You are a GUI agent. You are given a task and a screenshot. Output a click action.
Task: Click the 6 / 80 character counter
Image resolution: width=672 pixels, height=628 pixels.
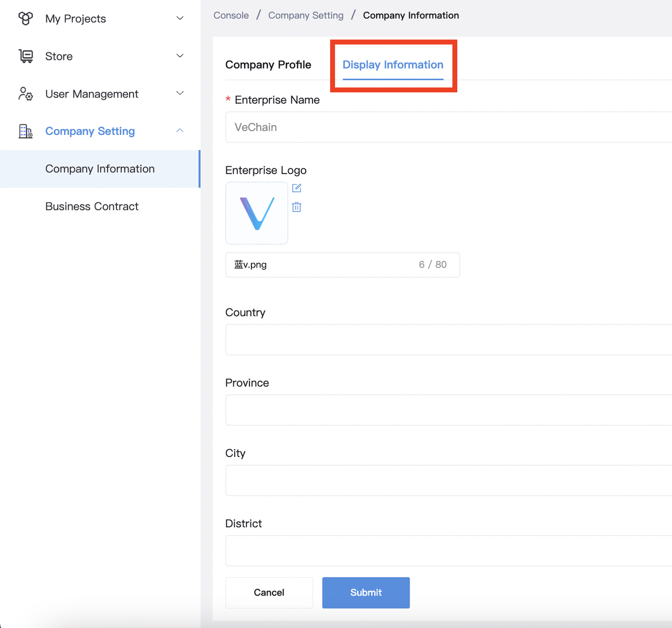pyautogui.click(x=433, y=265)
